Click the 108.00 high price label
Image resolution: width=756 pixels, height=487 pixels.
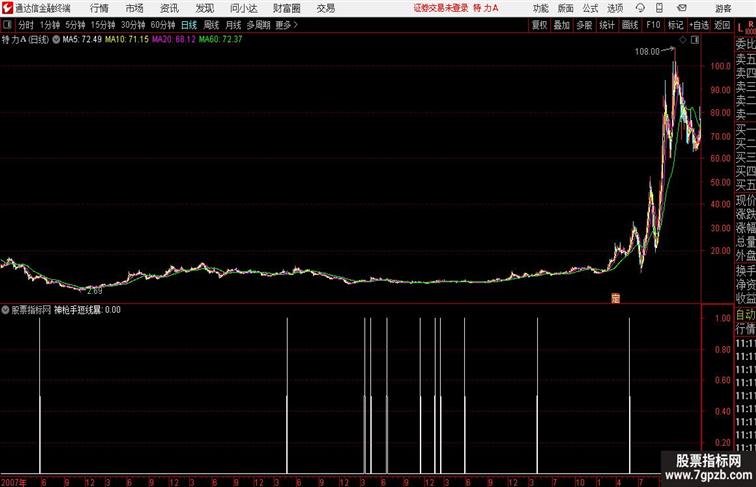point(647,52)
